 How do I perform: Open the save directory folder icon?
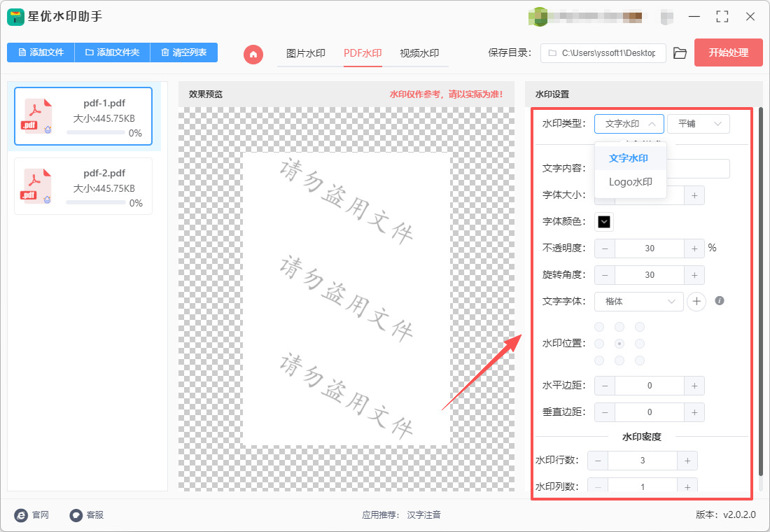click(x=680, y=53)
